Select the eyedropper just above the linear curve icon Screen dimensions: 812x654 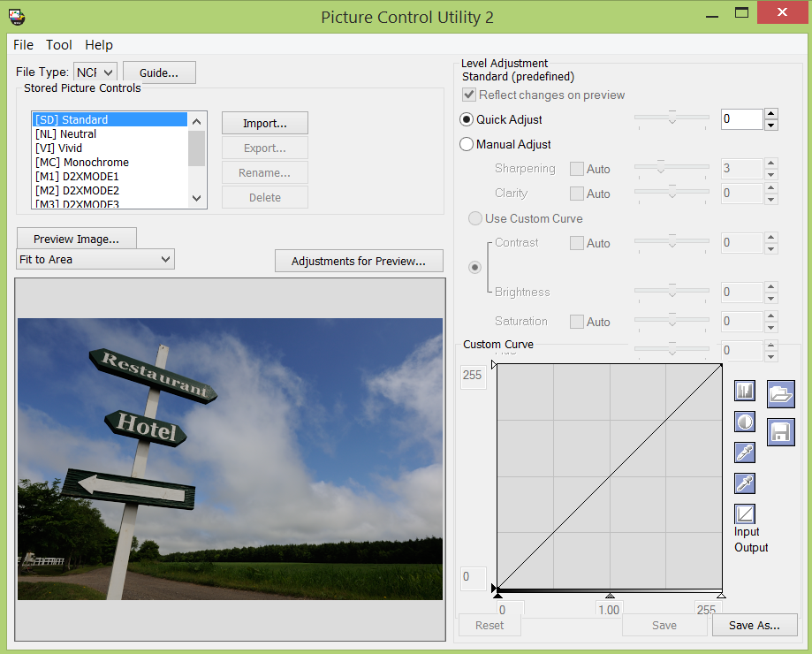tap(745, 483)
